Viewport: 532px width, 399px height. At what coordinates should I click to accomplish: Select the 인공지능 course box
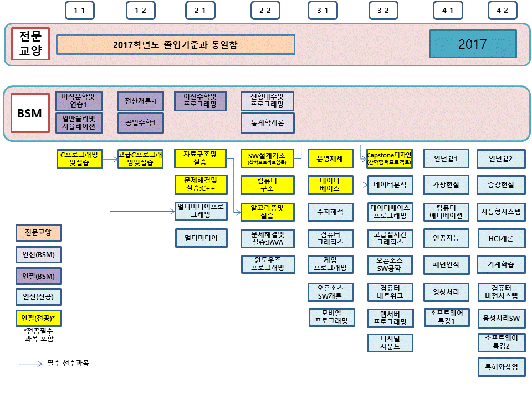coord(447,238)
